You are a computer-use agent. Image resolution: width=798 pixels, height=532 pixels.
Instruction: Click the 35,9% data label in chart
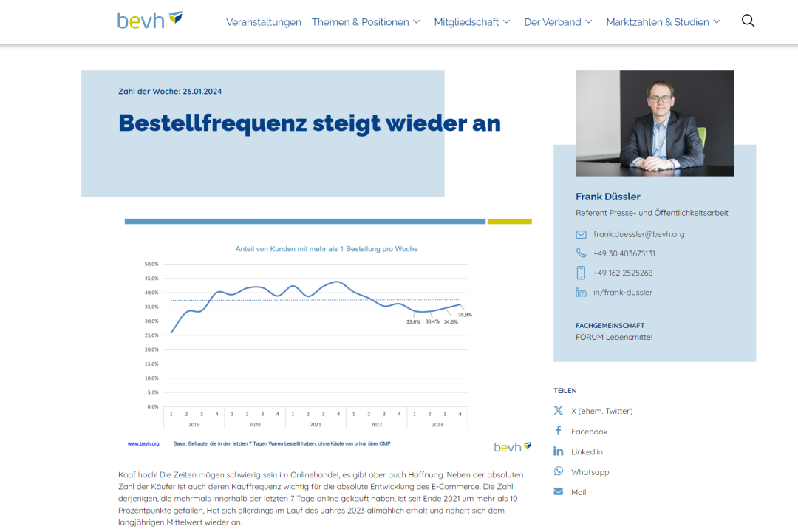pos(465,315)
